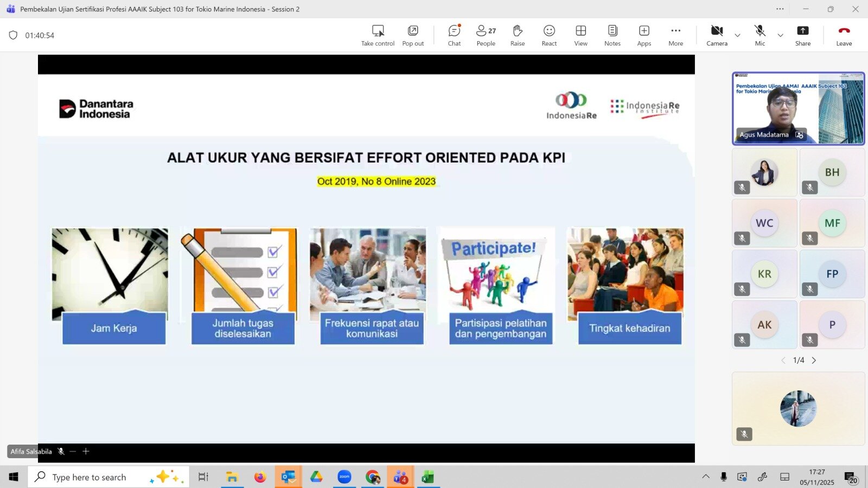868x488 pixels.
Task: Toggle the Camera on
Action: (x=717, y=35)
